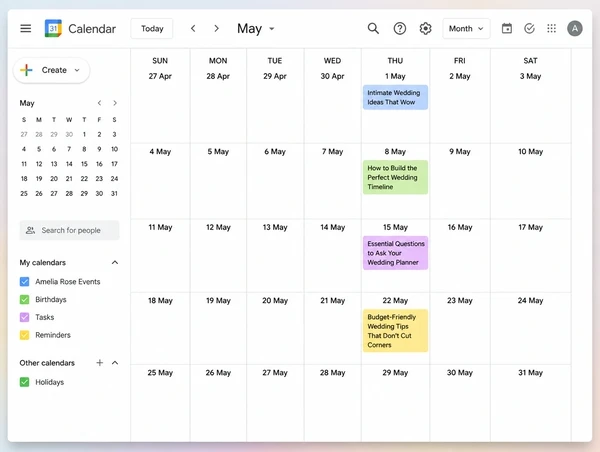Open the main menu hamburger icon
600x452 pixels.
[x=26, y=28]
